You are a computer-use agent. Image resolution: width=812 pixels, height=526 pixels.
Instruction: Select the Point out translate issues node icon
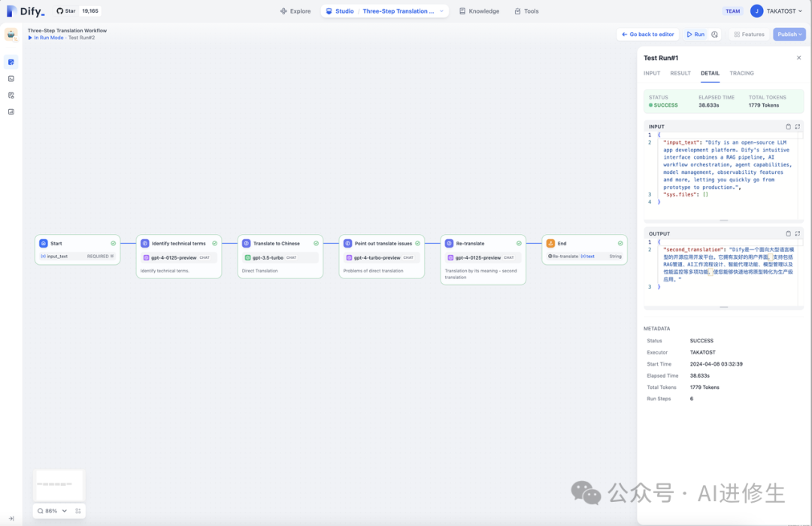348,243
